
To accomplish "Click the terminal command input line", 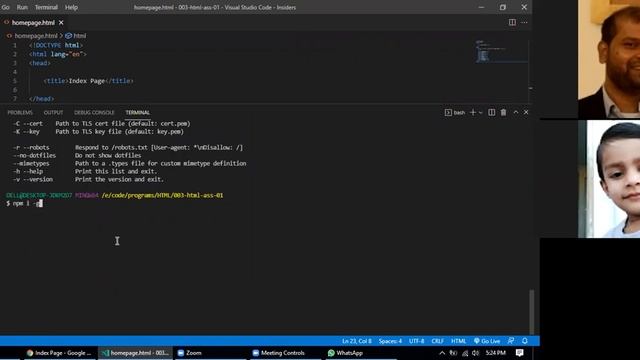I will (x=24, y=203).
